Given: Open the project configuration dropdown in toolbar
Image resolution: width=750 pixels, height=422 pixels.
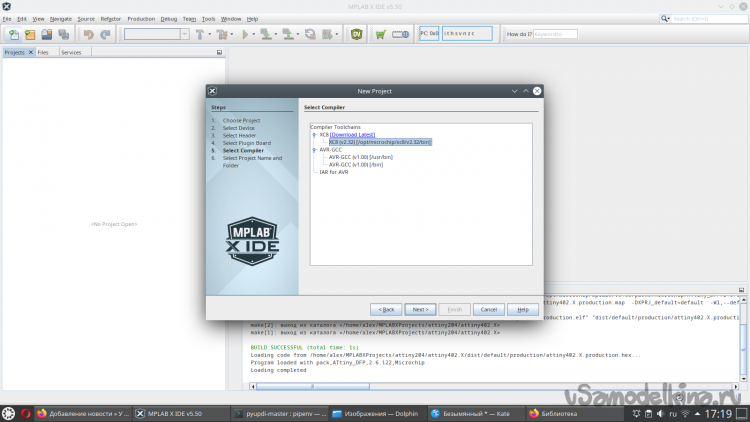Looking at the screenshot, I should (156, 34).
